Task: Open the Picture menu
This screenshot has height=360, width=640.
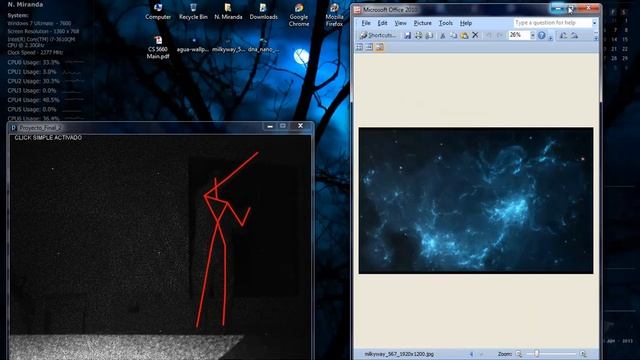Action: pos(422,23)
